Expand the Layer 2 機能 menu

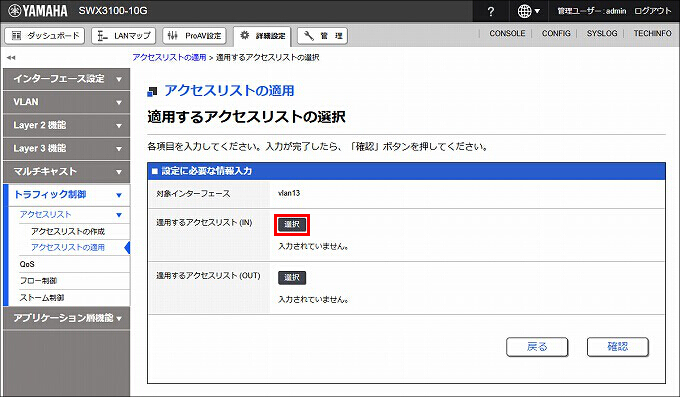[x=66, y=125]
